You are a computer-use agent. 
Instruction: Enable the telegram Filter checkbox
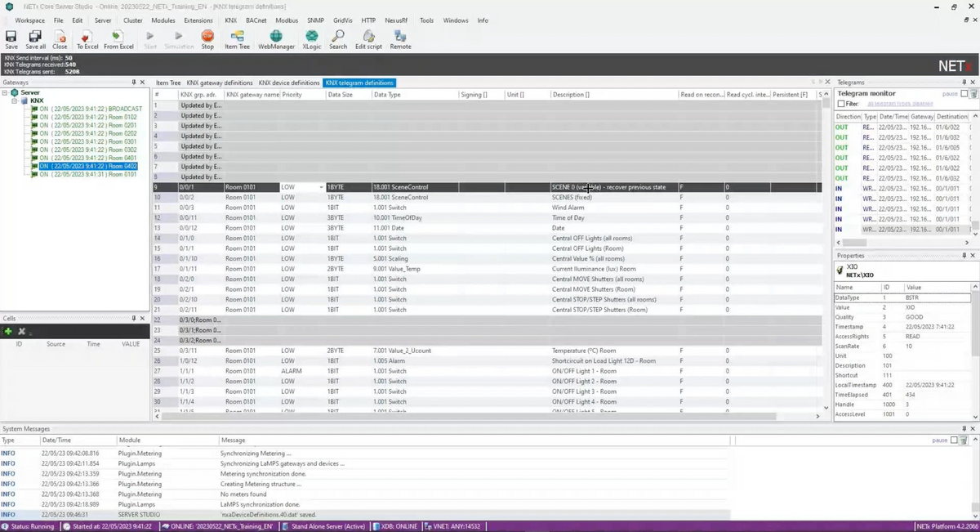pos(842,104)
